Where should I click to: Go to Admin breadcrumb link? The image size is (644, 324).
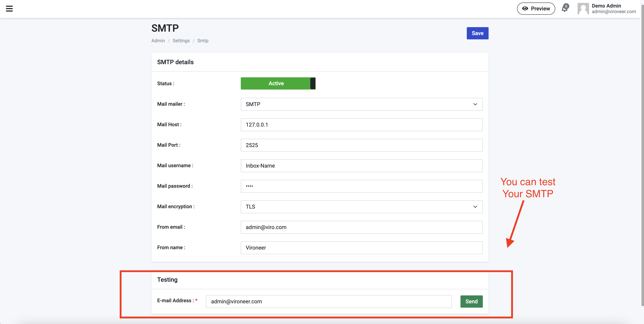tap(158, 41)
